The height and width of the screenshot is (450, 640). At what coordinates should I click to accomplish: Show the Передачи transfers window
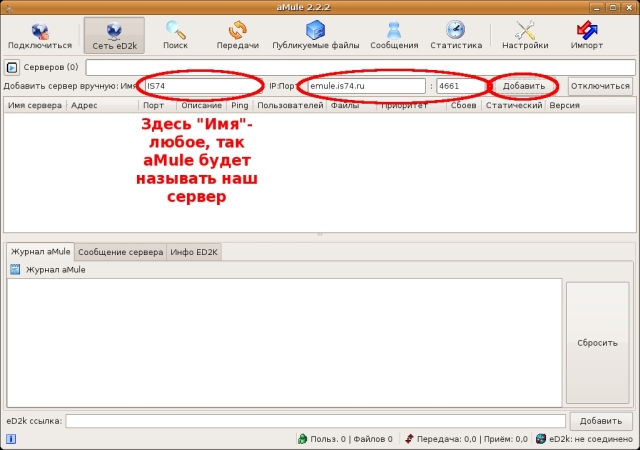[x=237, y=35]
